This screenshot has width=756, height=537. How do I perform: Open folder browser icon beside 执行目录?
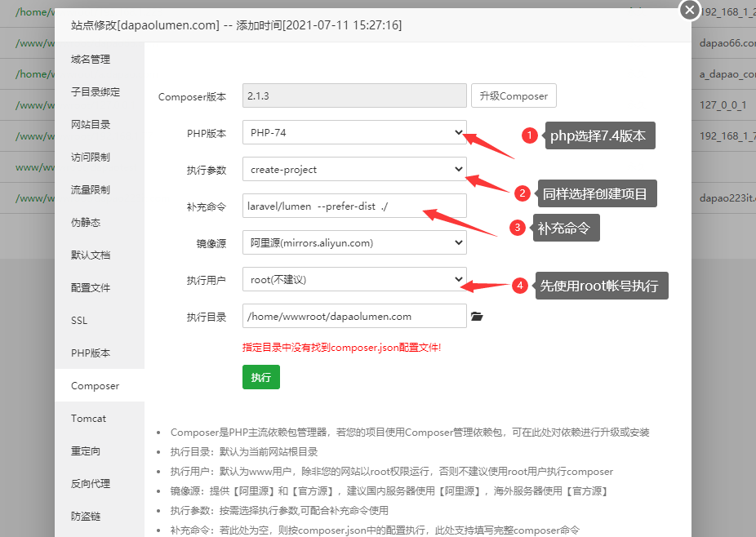point(477,316)
